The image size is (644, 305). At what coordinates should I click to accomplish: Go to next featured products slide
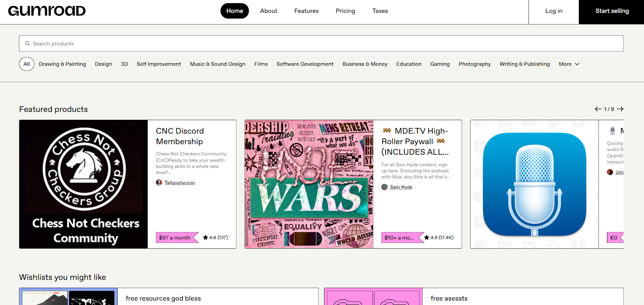coord(620,109)
